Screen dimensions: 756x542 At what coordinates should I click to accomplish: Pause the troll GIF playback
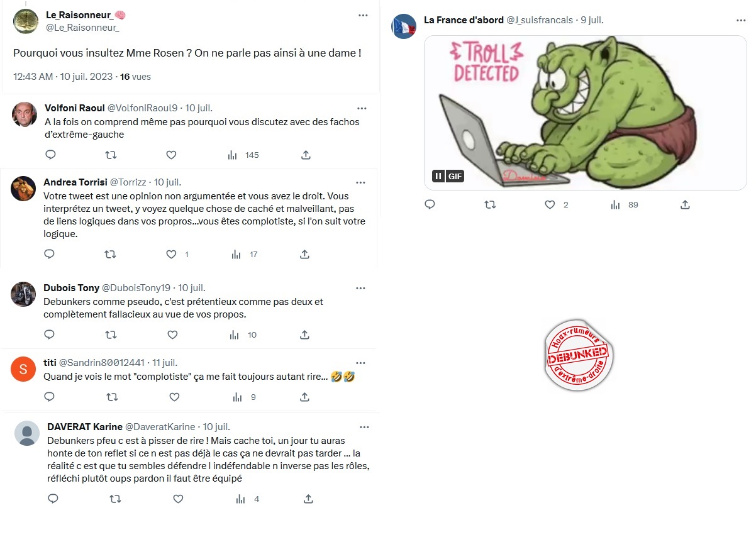pos(438,176)
